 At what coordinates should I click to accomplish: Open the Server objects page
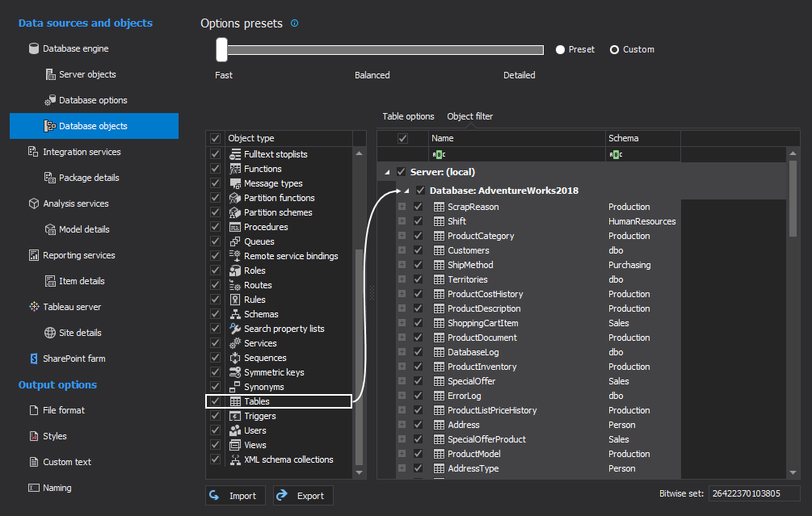click(x=87, y=74)
